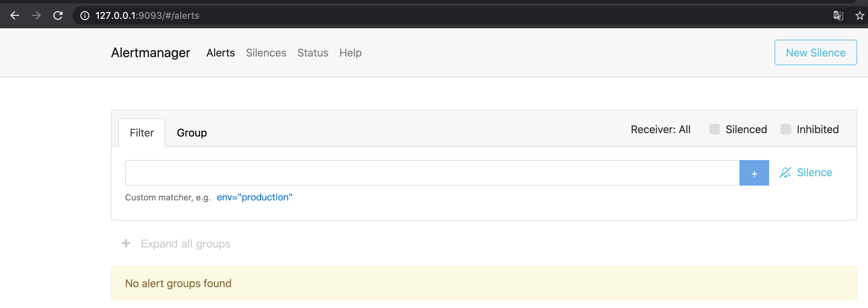Click the crossed-bell Silence icon

coord(785,172)
